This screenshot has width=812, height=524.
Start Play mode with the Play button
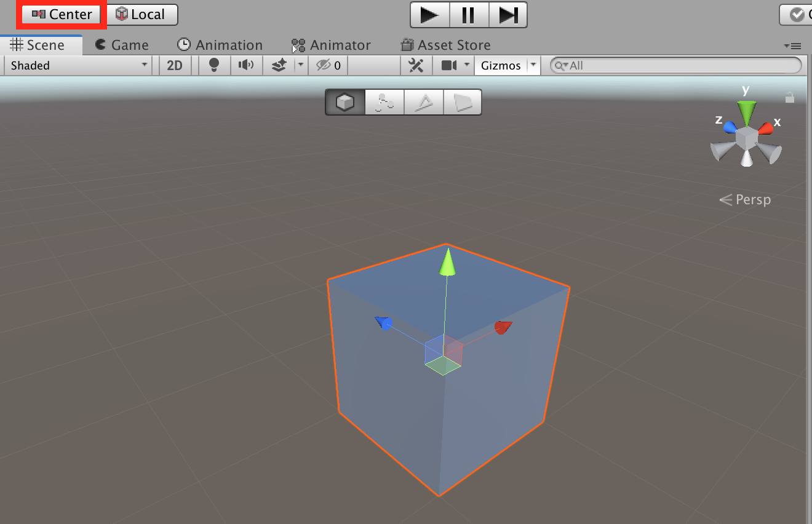(x=430, y=15)
